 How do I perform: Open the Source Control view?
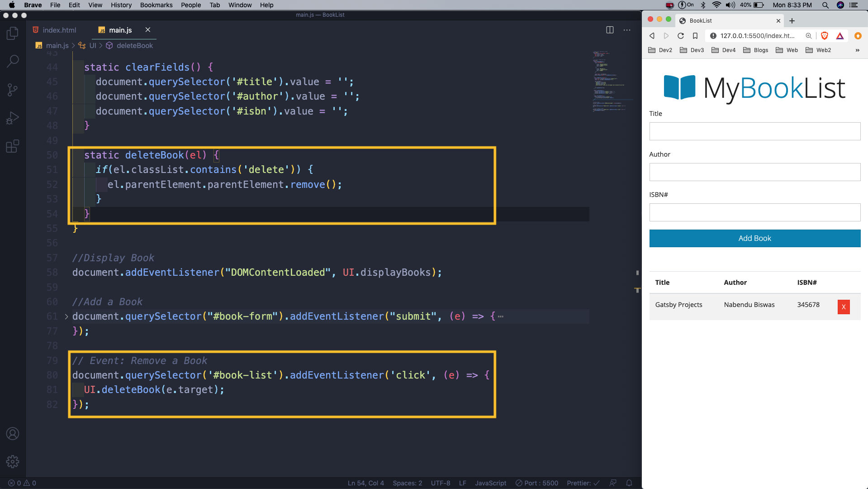13,90
